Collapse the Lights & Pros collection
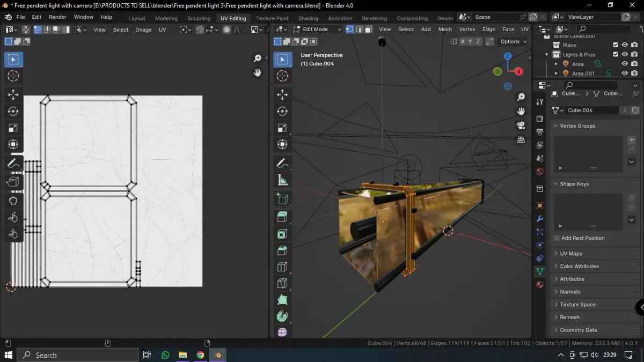Viewport: 644px width, 362px height. click(x=547, y=55)
